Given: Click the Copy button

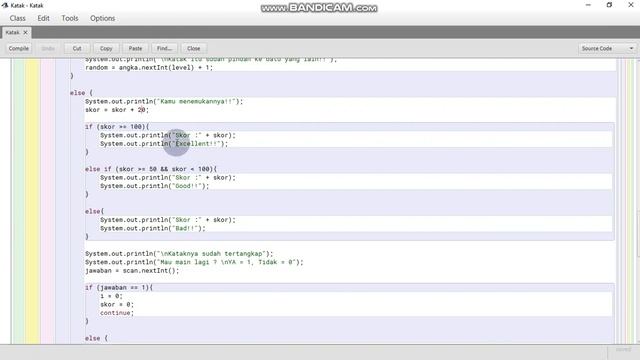Looking at the screenshot, I should (x=106, y=48).
